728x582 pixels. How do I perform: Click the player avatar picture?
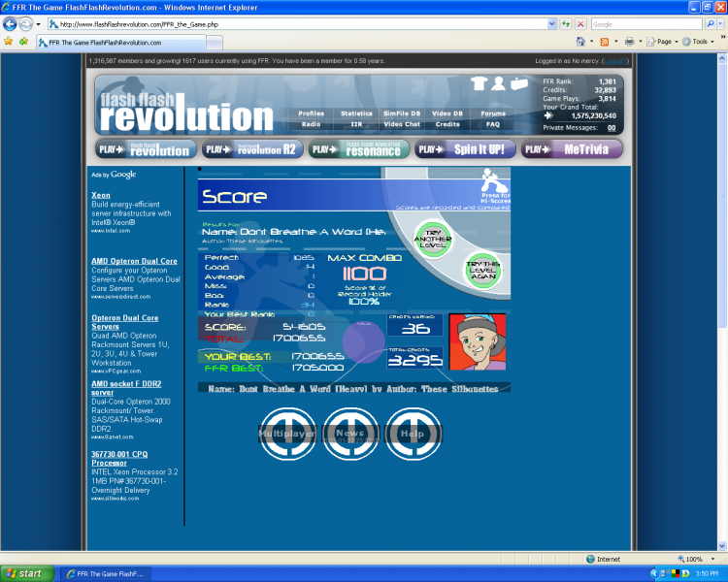pyautogui.click(x=478, y=342)
